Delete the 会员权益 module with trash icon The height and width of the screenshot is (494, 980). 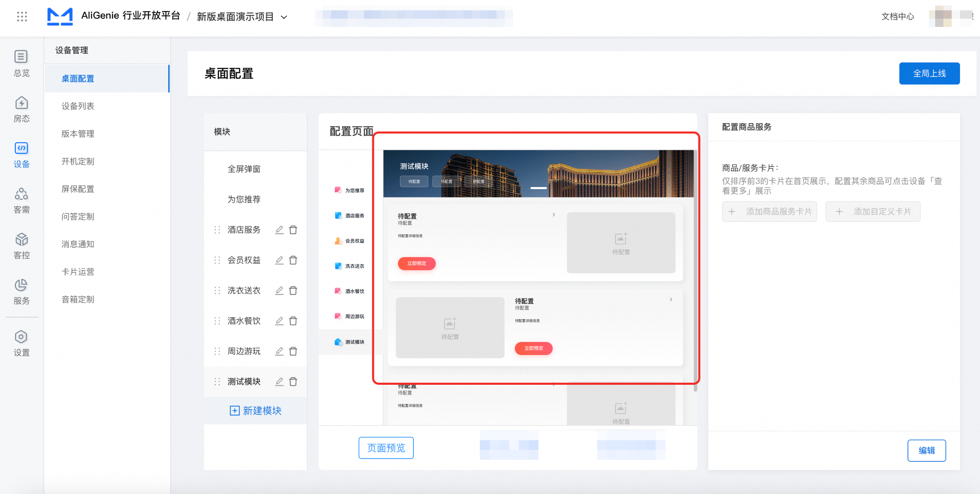(293, 260)
